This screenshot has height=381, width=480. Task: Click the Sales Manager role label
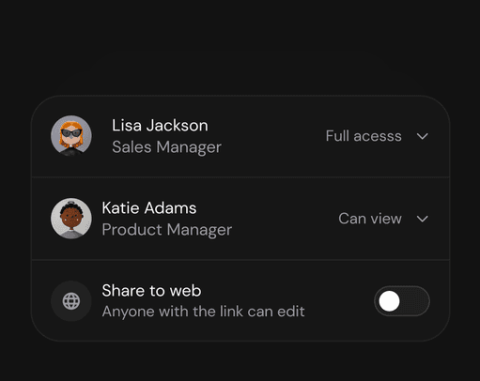167,147
